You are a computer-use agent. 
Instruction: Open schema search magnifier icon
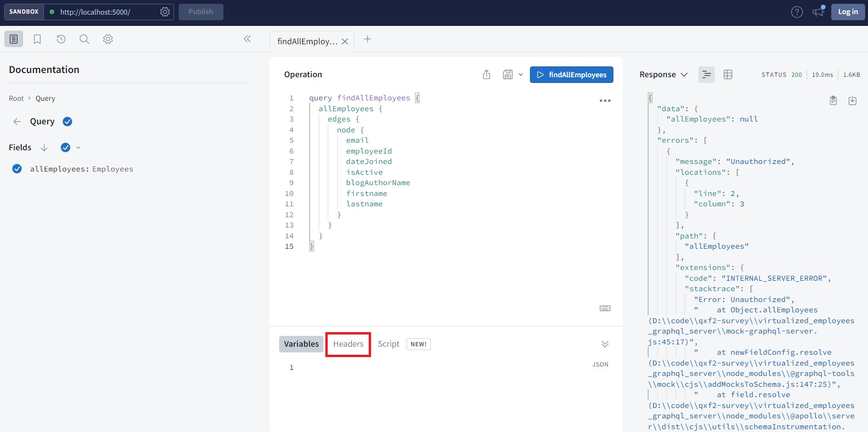pyautogui.click(x=84, y=39)
